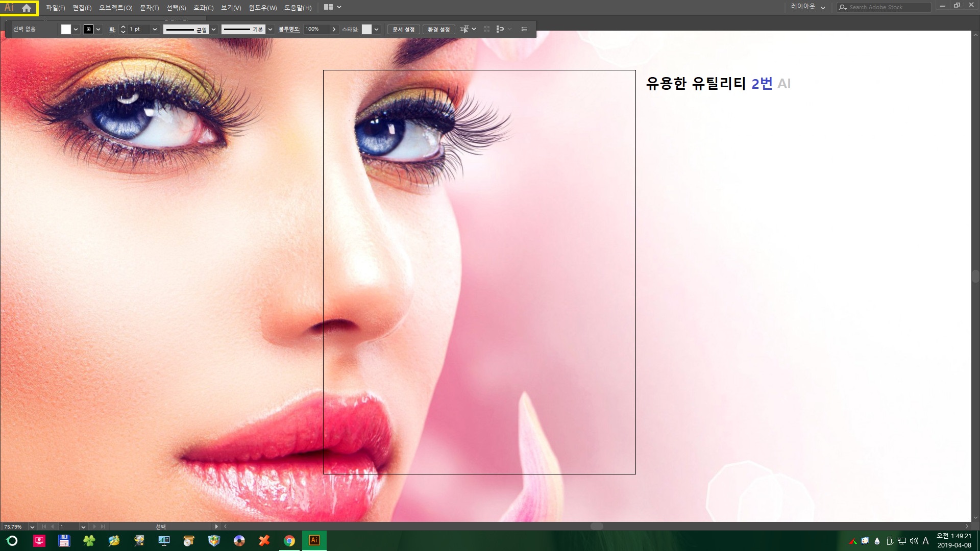Expand the graphic style dropdown arrow

pos(376,29)
